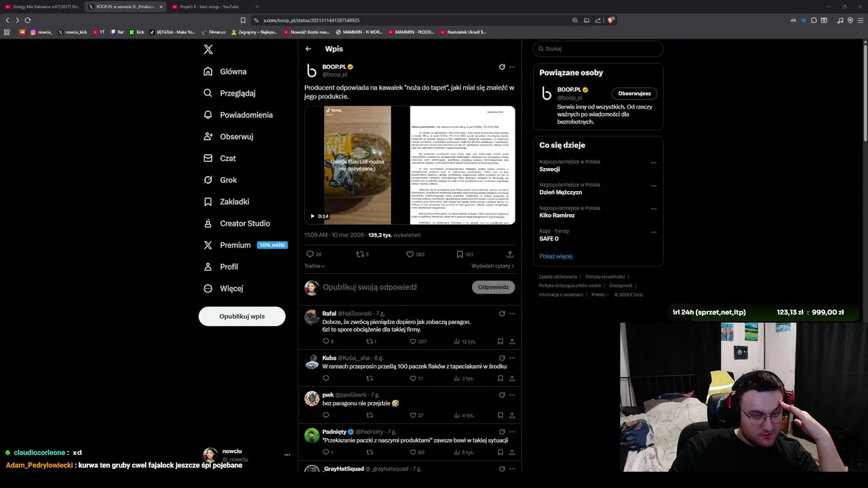
Task: Click the Szukaj search field
Action: (x=598, y=49)
